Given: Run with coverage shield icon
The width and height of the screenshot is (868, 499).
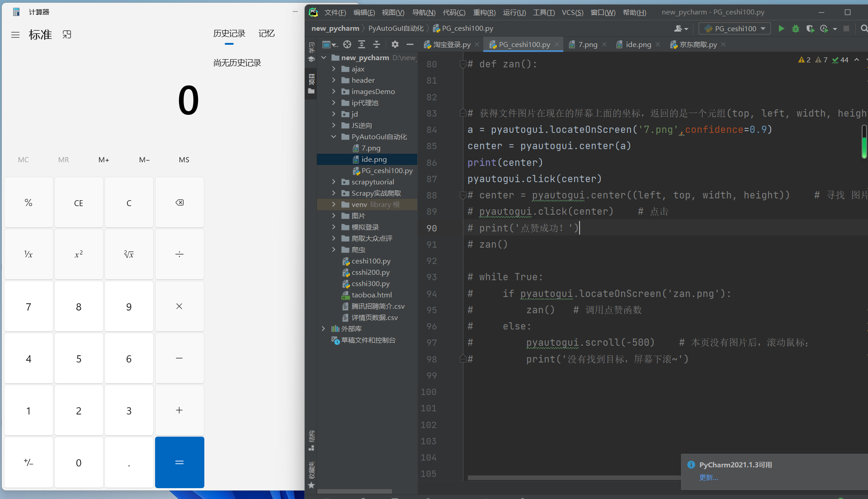Looking at the screenshot, I should (x=810, y=28).
